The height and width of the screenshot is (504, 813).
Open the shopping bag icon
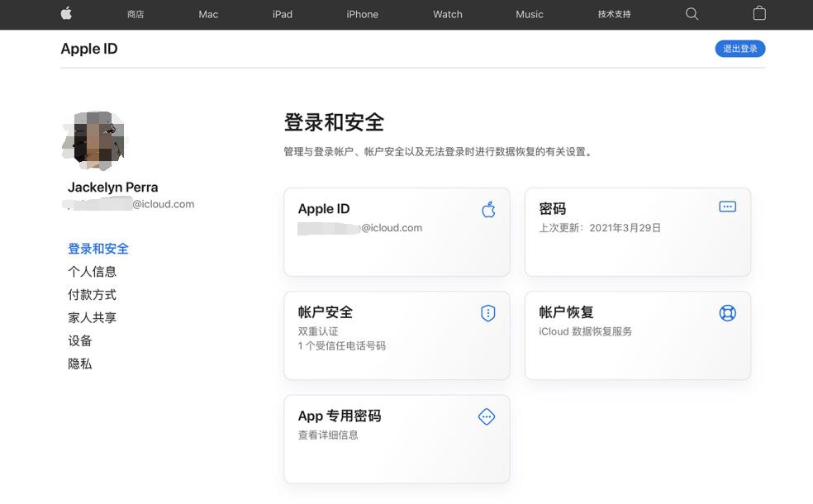759,13
